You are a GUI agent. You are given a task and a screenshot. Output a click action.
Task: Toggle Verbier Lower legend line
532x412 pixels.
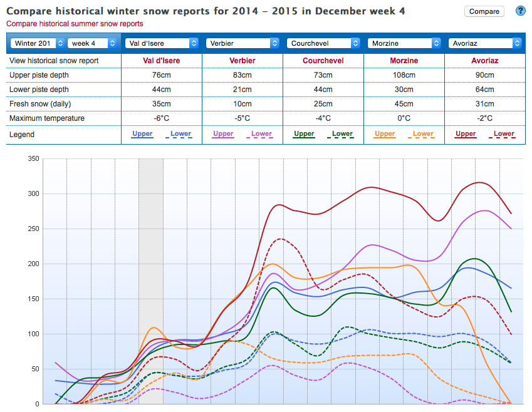261,134
